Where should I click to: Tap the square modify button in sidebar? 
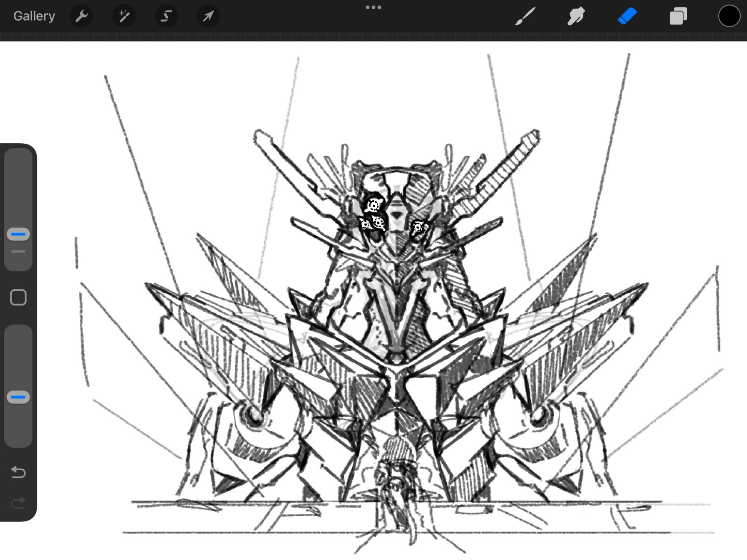pos(18,298)
